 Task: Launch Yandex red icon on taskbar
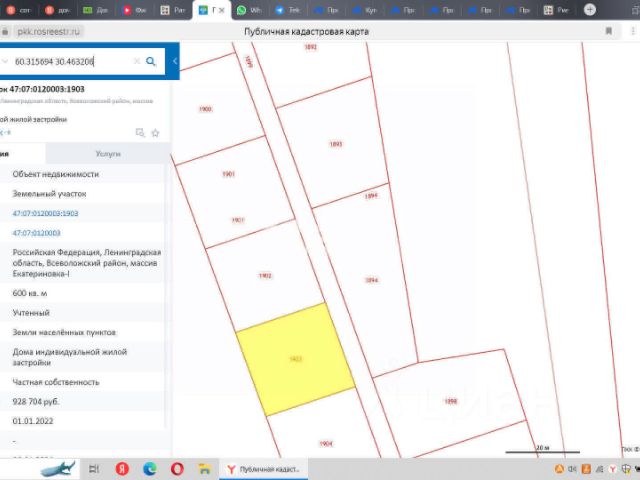(122, 469)
